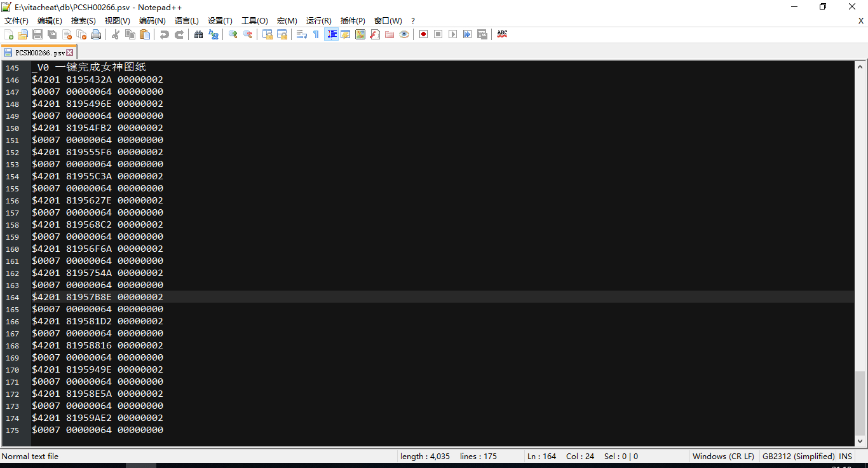868x468 pixels.
Task: Open the ? help menu
Action: (x=413, y=21)
